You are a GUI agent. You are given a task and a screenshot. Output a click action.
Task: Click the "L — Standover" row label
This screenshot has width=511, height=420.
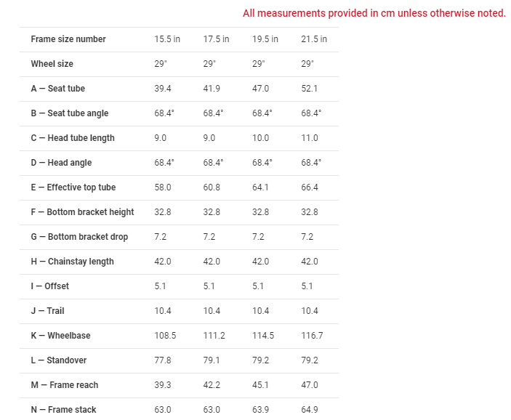pos(60,360)
